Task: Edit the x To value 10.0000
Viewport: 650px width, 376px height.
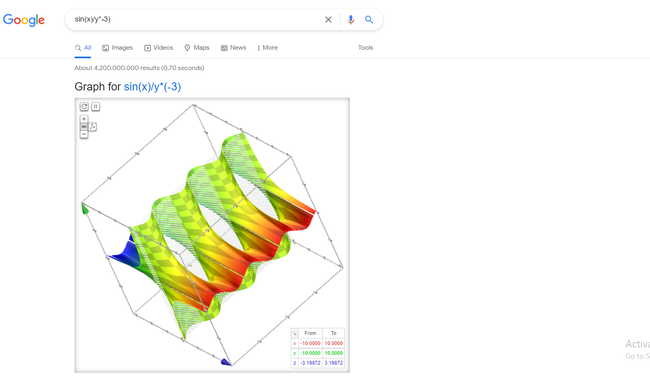Action: (x=334, y=343)
